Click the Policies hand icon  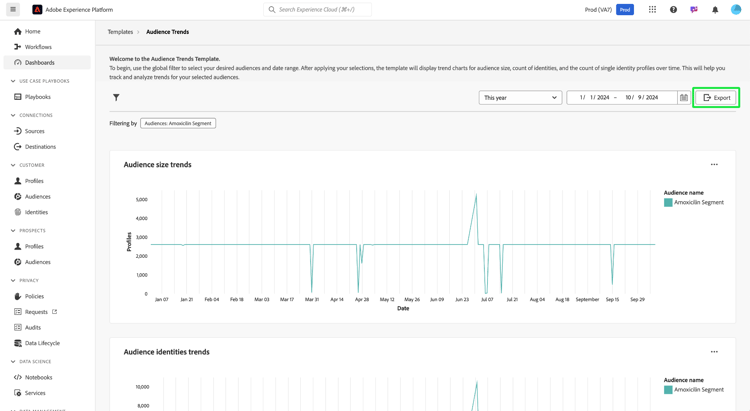[x=18, y=296]
